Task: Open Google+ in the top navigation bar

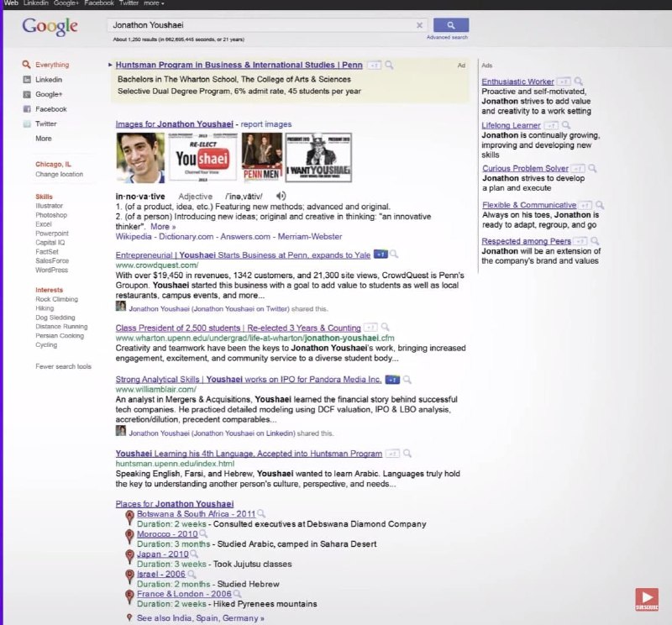Action: 66,3
